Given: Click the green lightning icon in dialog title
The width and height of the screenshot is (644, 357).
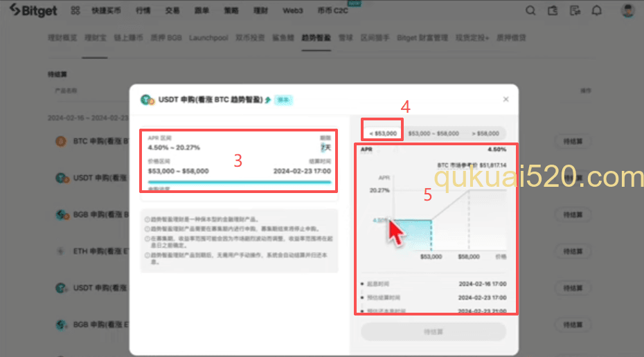Looking at the screenshot, I should 268,100.
